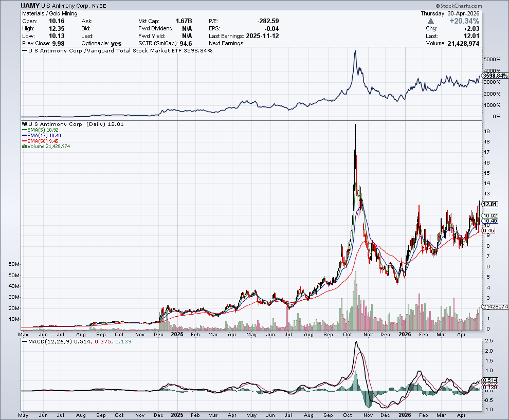This screenshot has height=420, width=509.
Task: Click the SCTR (SmlCap) value 94.6
Action: click(186, 44)
